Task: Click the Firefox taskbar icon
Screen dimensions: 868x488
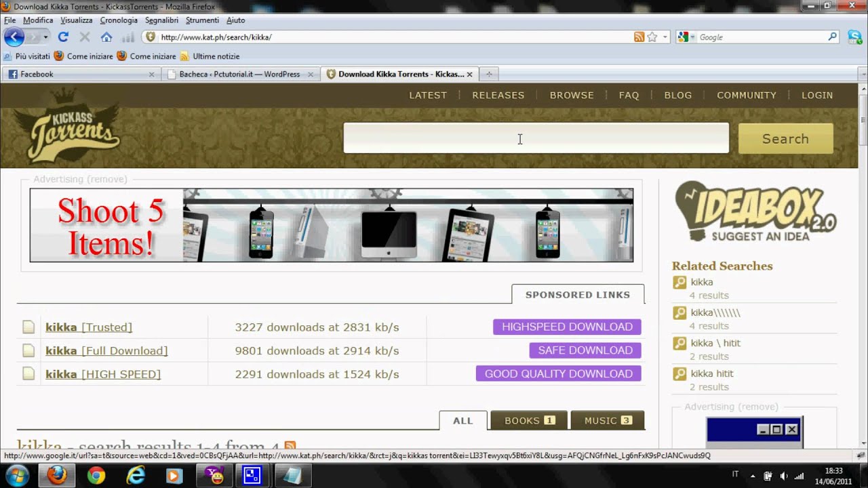Action: [56, 476]
